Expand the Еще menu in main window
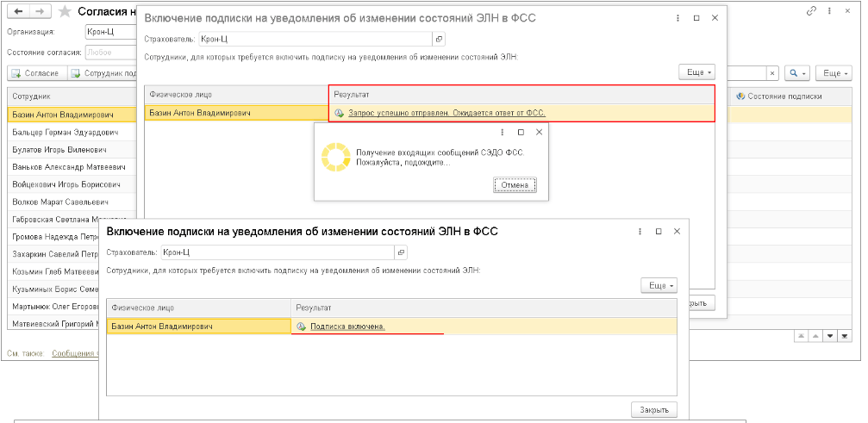 coord(834,73)
